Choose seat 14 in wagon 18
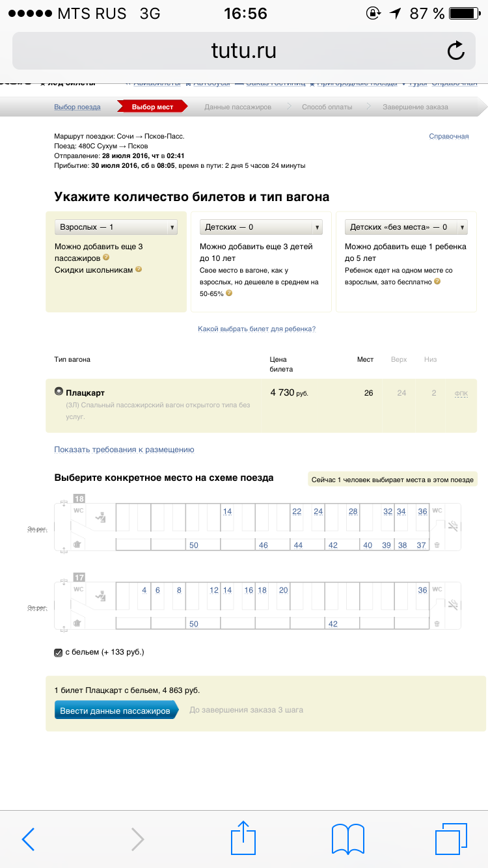488x868 pixels. pos(227,511)
